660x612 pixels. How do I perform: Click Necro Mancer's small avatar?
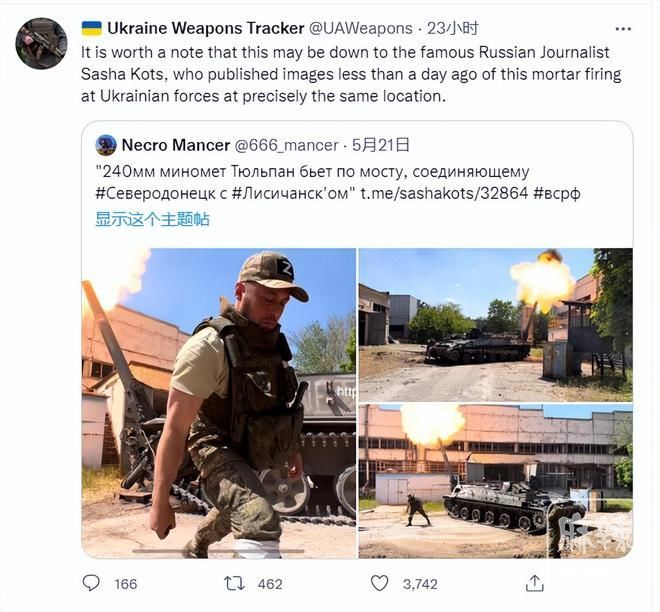point(106,145)
